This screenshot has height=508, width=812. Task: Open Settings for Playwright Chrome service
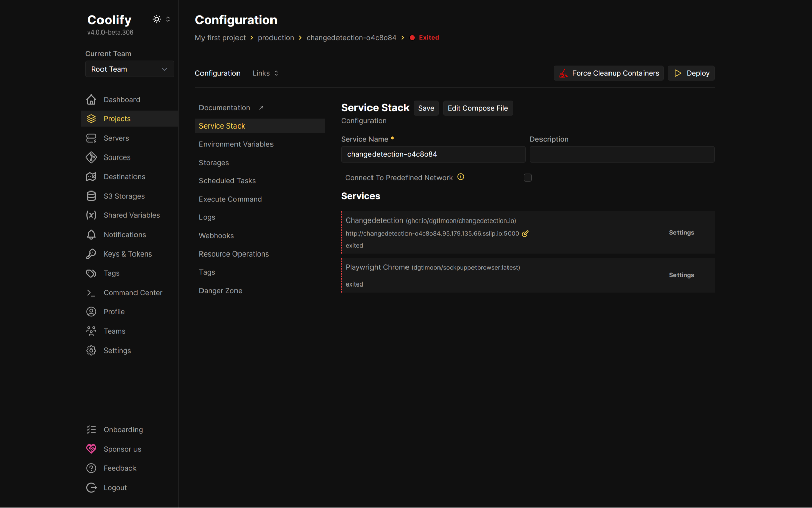681,275
